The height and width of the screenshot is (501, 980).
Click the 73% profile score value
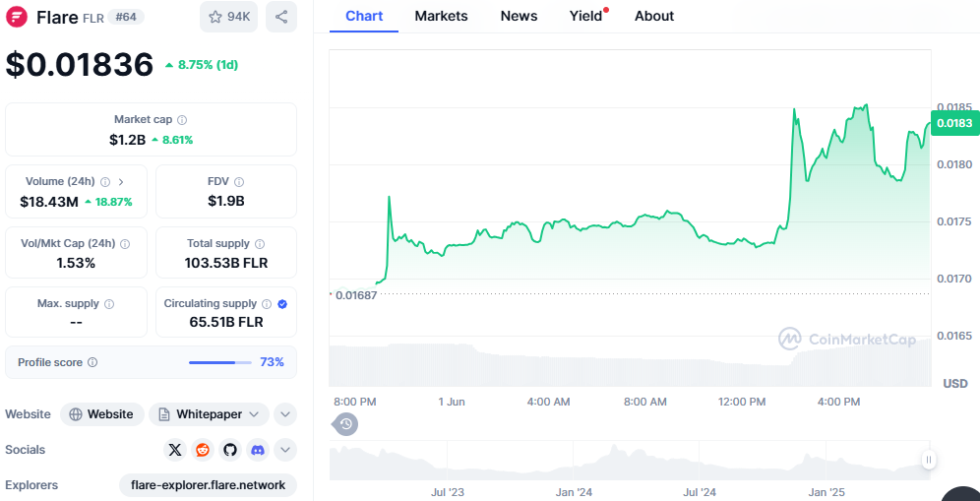272,362
